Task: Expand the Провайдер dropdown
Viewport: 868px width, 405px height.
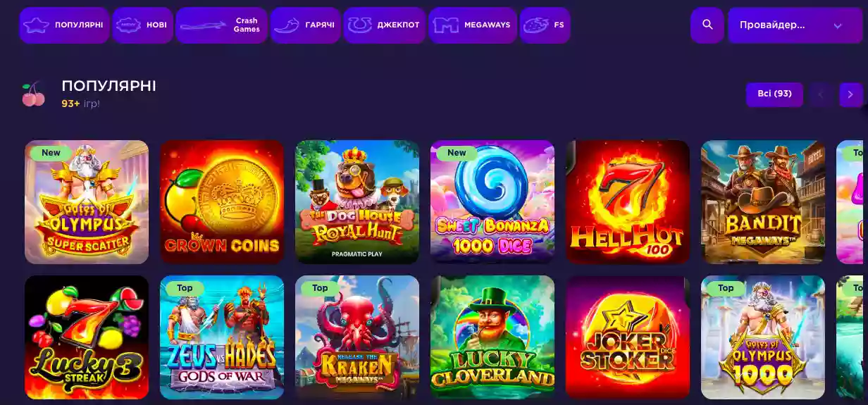Action: click(795, 25)
